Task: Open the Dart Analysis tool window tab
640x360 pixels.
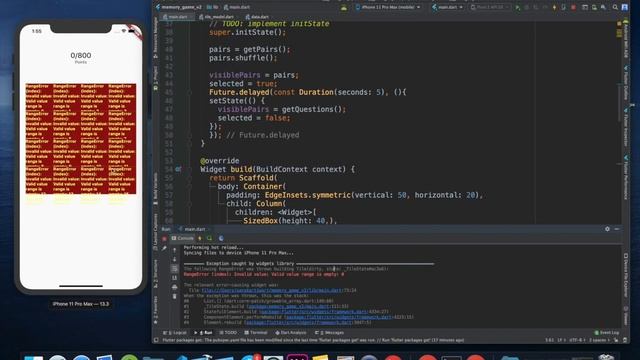Action: tap(291, 333)
